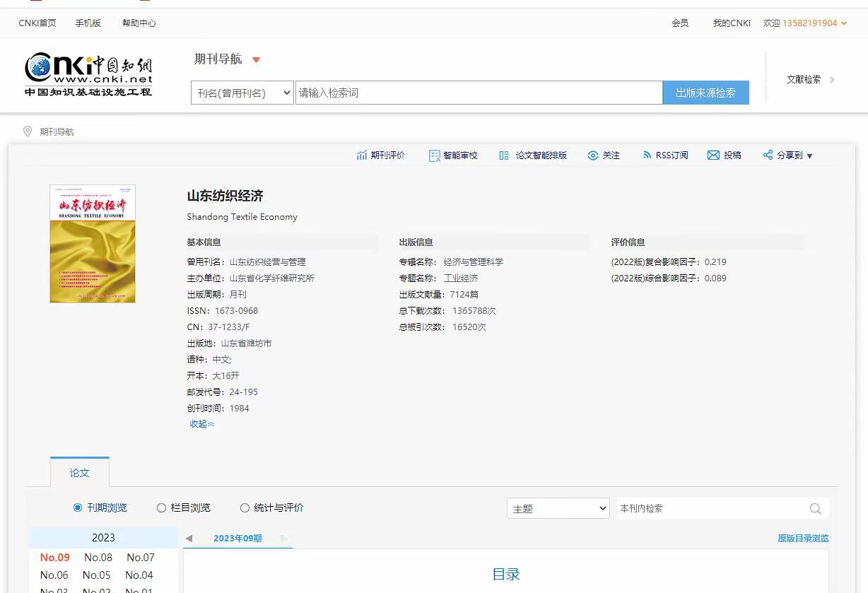Click 总下载次数 value 1365788次
868x593 pixels.
point(474,311)
